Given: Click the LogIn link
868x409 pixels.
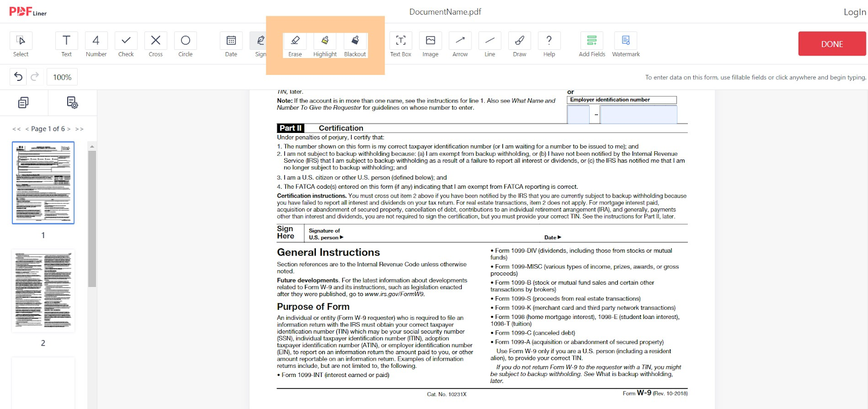Looking at the screenshot, I should point(854,12).
